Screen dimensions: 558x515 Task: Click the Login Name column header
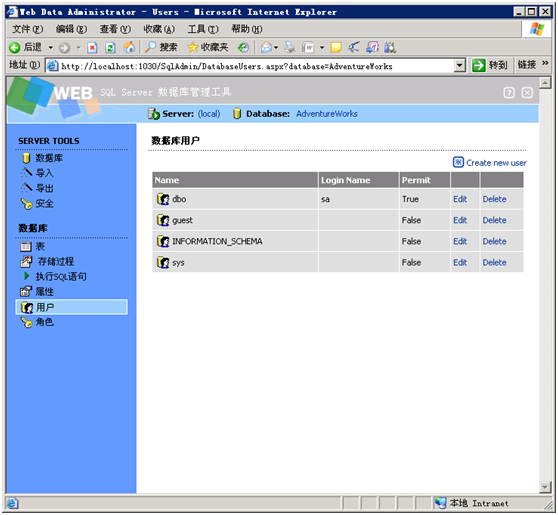coord(358,180)
